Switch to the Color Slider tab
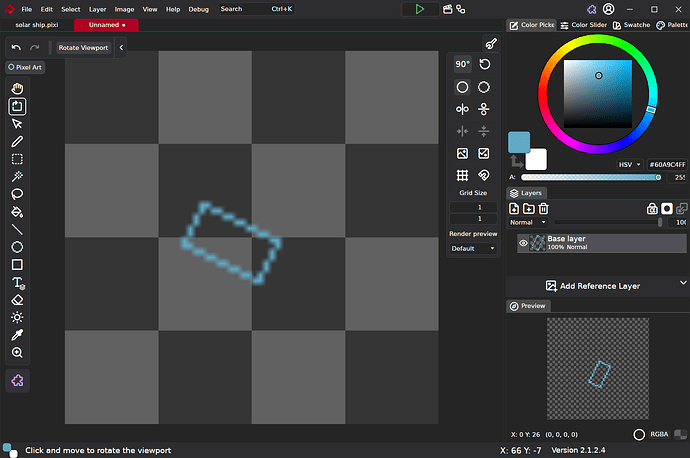Image resolution: width=690 pixels, height=458 pixels. click(584, 25)
